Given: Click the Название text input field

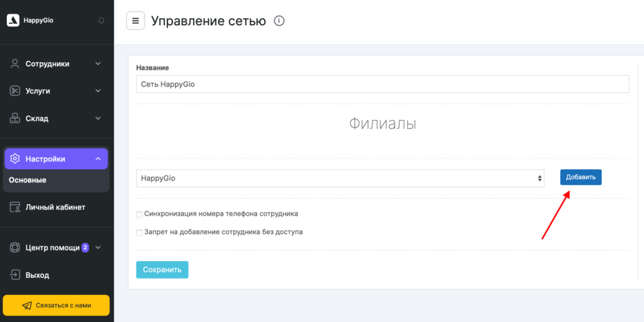Looking at the screenshot, I should click(x=382, y=84).
